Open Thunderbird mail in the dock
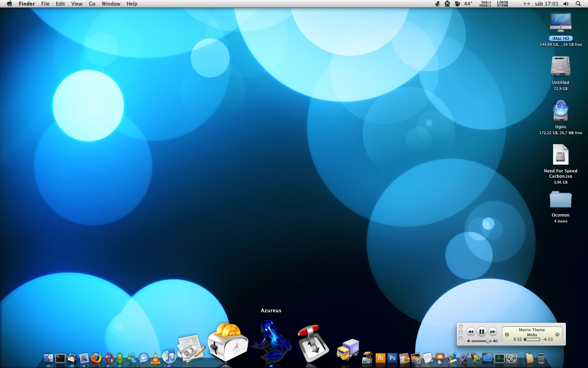This screenshot has width=588, height=368. [72, 358]
